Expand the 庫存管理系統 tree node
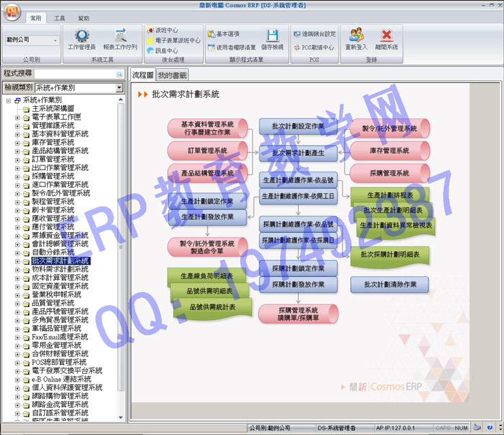Image resolution: width=504 pixels, height=435 pixels. click(x=17, y=143)
